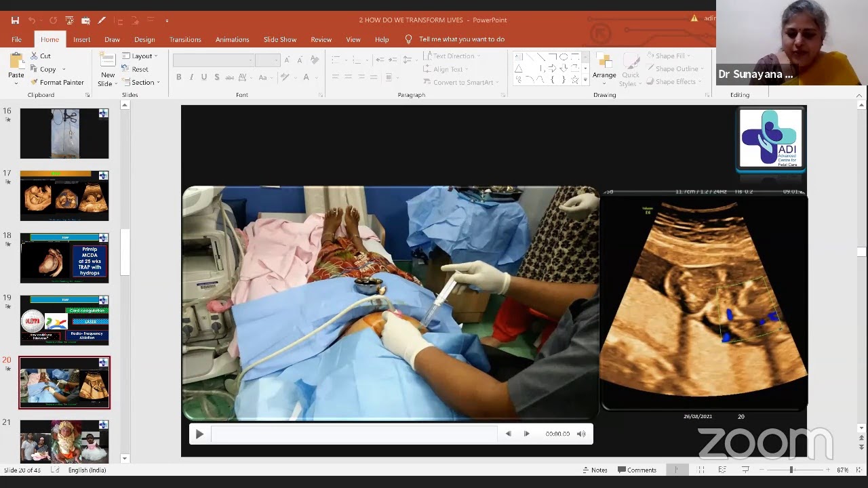
Task: Toggle the Comments pane
Action: tap(637, 470)
